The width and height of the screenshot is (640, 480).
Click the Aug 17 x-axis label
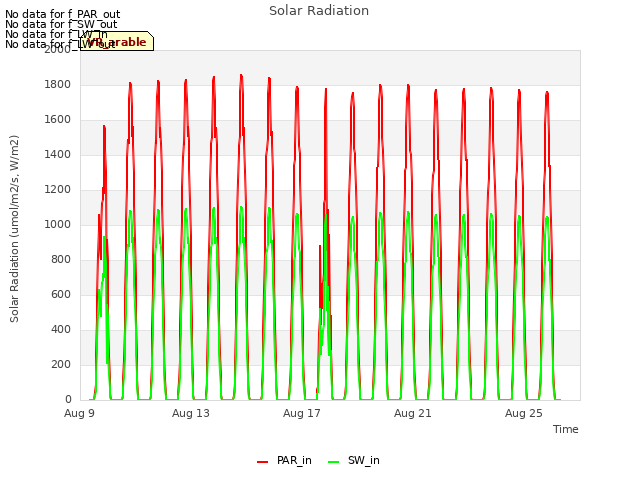click(x=302, y=413)
